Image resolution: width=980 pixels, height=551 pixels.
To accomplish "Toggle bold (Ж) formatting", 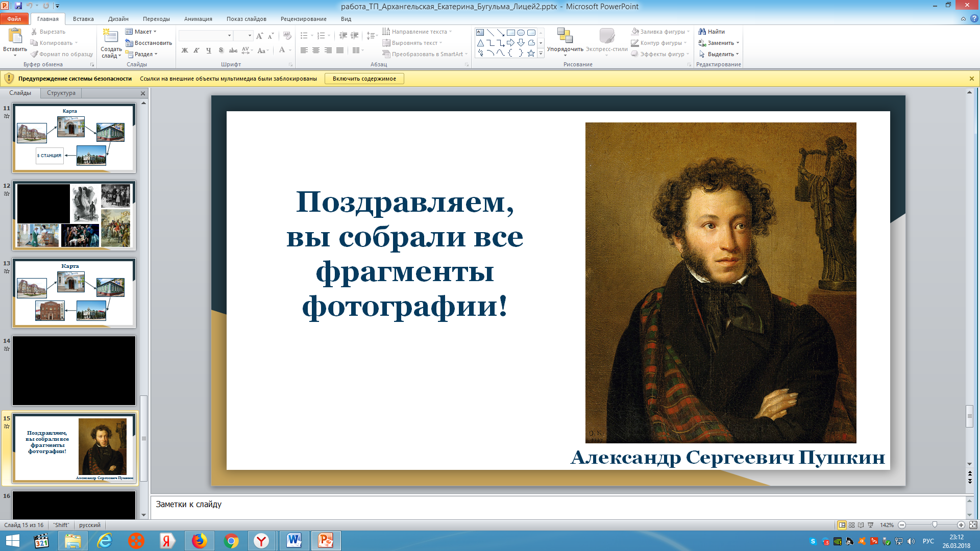I will pos(185,51).
